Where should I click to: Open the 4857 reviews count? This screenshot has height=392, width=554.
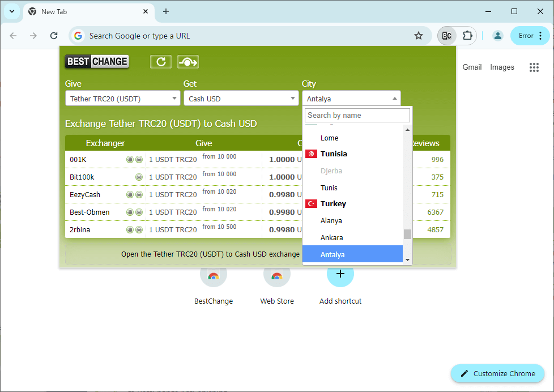[x=435, y=230]
